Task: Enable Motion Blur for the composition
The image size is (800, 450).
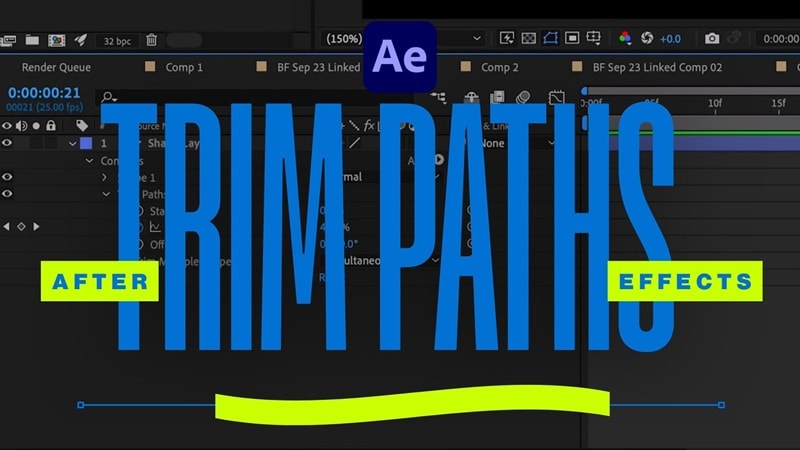Action: point(523,97)
